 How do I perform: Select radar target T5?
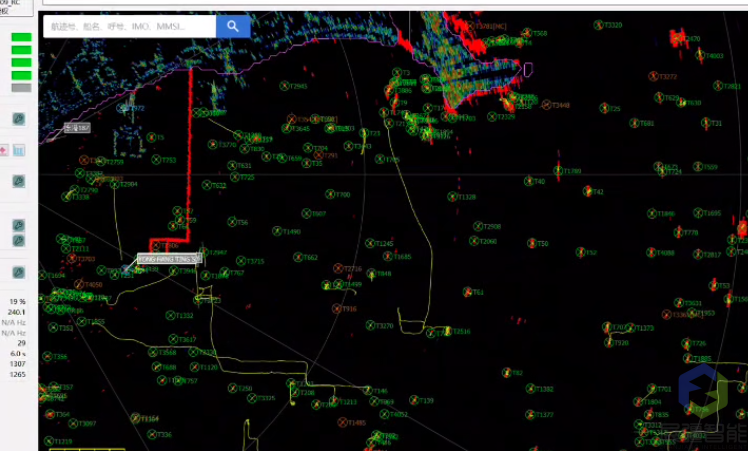[152, 137]
